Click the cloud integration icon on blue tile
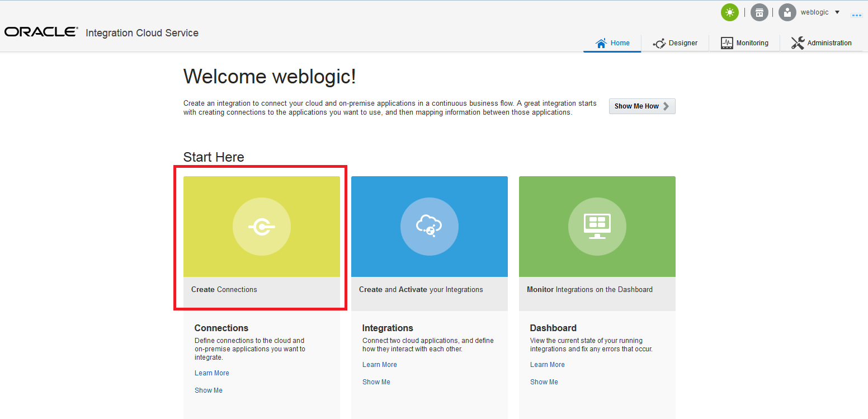This screenshot has width=868, height=419. 429,227
